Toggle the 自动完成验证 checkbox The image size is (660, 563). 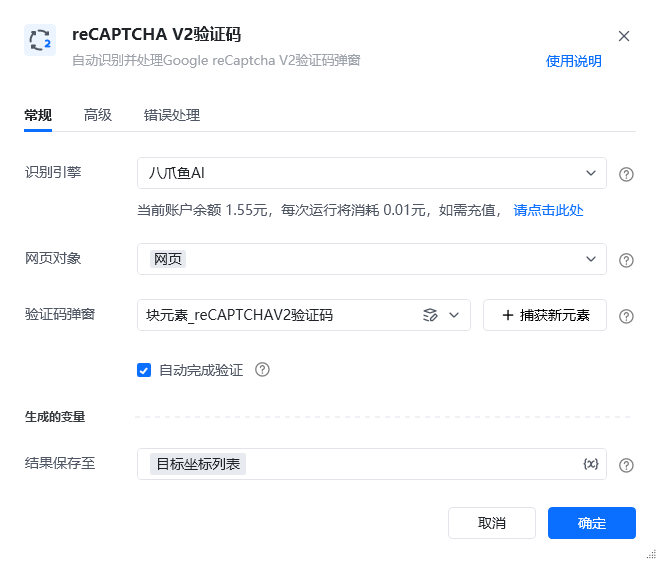click(x=144, y=370)
